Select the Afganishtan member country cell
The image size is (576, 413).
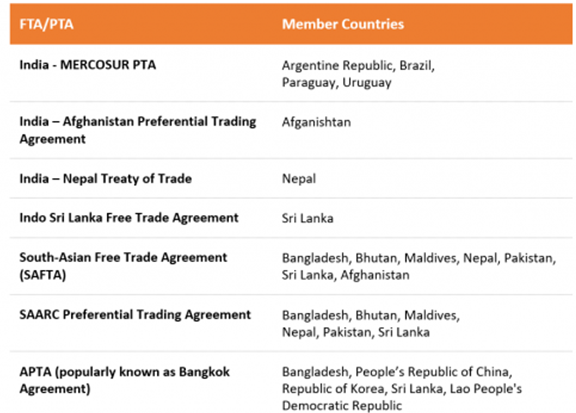coord(316,122)
